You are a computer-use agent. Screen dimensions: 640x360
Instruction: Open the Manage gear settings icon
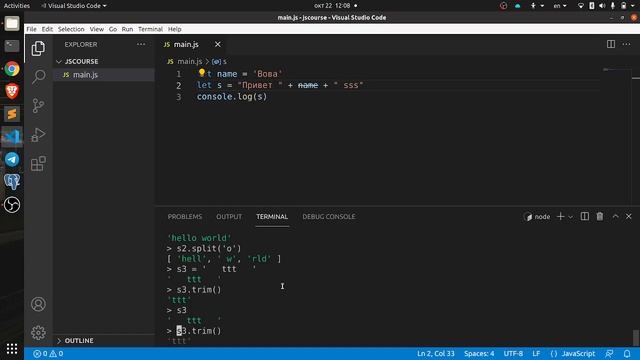point(38,332)
